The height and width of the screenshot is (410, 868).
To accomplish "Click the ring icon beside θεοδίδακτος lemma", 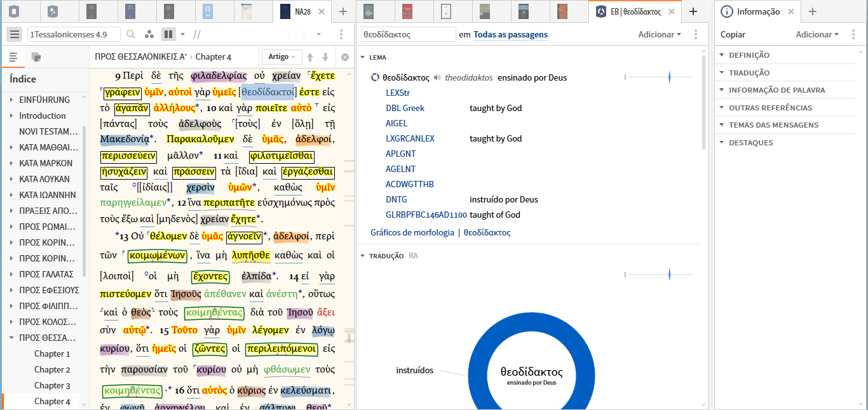I will 376,78.
